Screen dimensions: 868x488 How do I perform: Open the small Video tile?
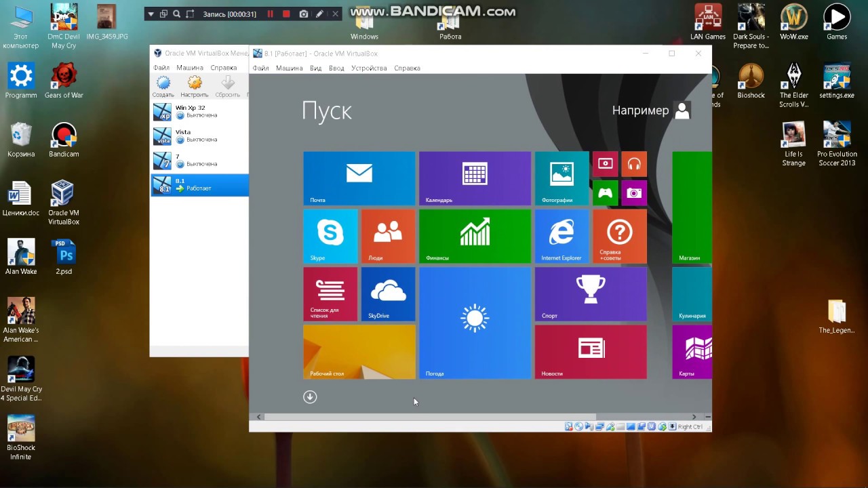606,164
